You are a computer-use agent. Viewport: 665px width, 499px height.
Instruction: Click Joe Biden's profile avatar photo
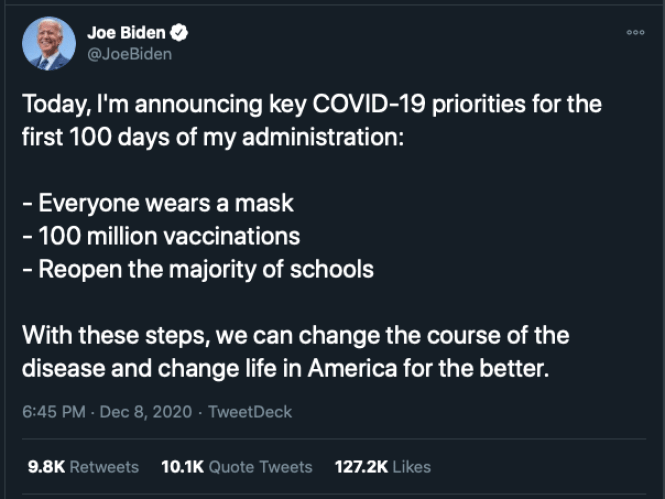[x=48, y=44]
